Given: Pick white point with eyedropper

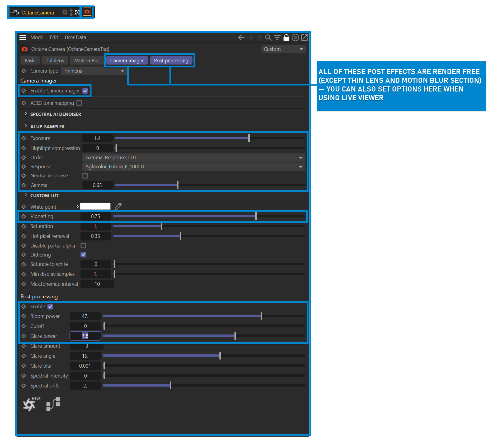Looking at the screenshot, I should (118, 206).
